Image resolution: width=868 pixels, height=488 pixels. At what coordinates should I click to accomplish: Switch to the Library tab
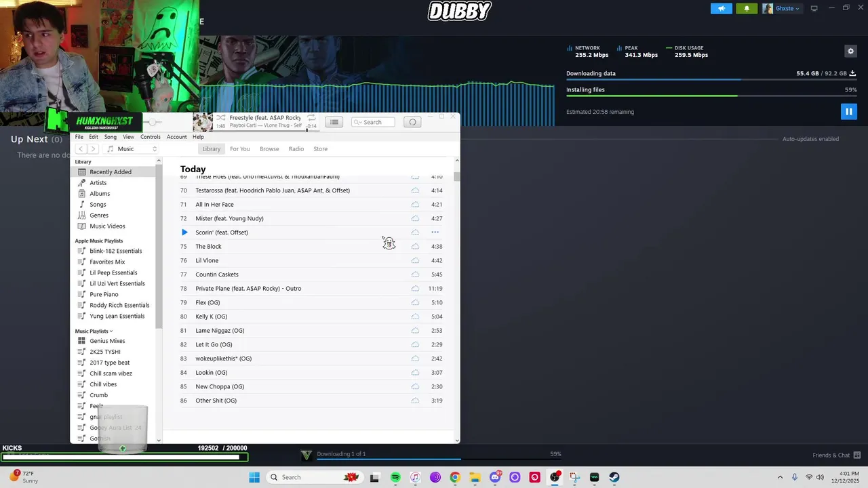(212, 149)
